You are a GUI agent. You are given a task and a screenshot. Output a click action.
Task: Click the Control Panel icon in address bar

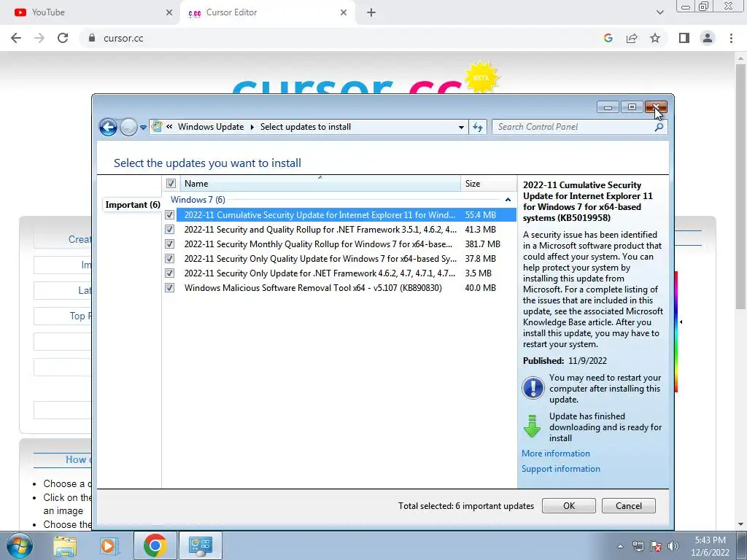156,127
